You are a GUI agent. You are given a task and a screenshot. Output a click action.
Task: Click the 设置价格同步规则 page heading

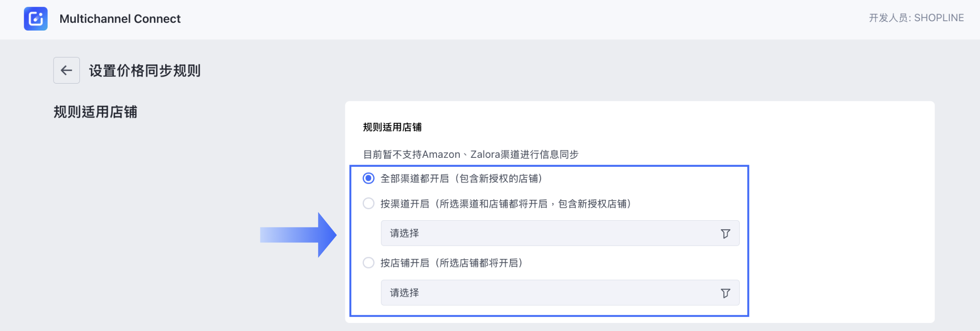click(145, 71)
